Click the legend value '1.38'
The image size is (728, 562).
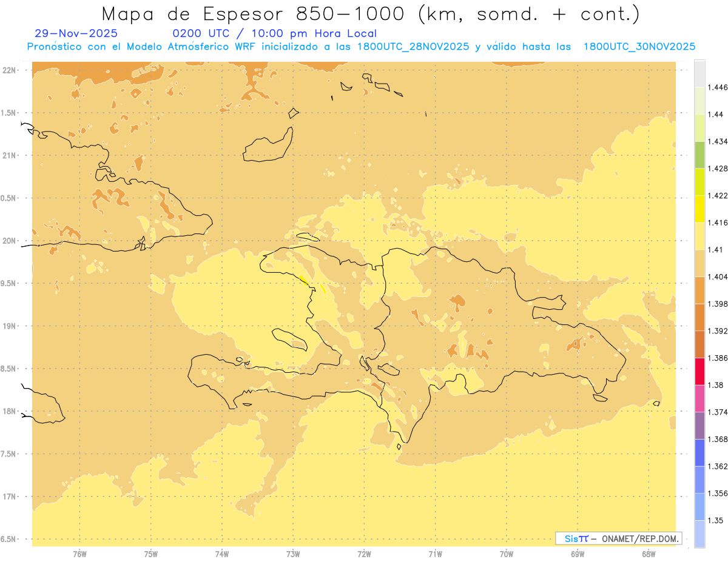click(715, 385)
